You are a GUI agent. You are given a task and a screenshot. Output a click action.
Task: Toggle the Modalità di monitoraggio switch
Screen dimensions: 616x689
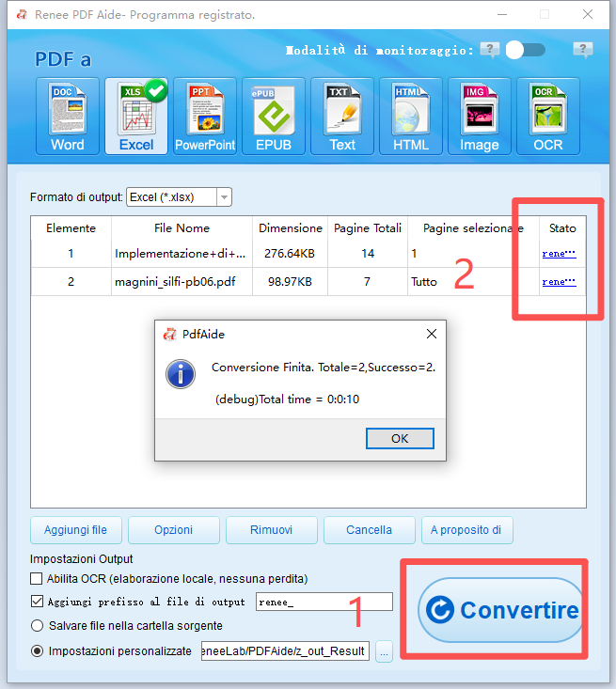click(x=525, y=50)
